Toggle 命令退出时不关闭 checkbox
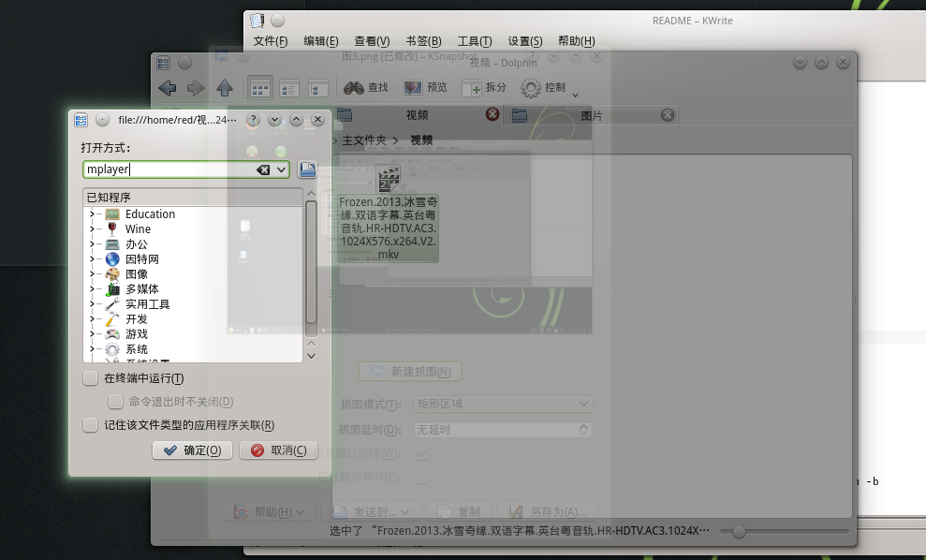This screenshot has width=926, height=560. tap(115, 402)
